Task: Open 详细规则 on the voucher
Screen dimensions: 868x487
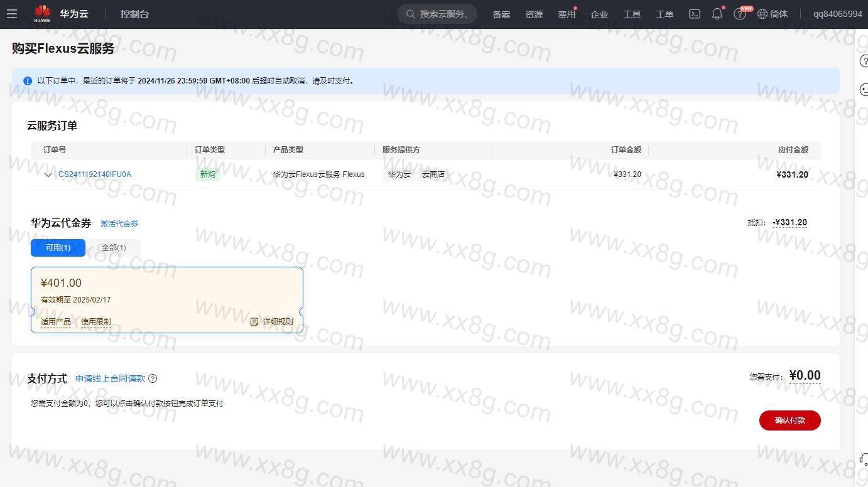Action: [278, 322]
